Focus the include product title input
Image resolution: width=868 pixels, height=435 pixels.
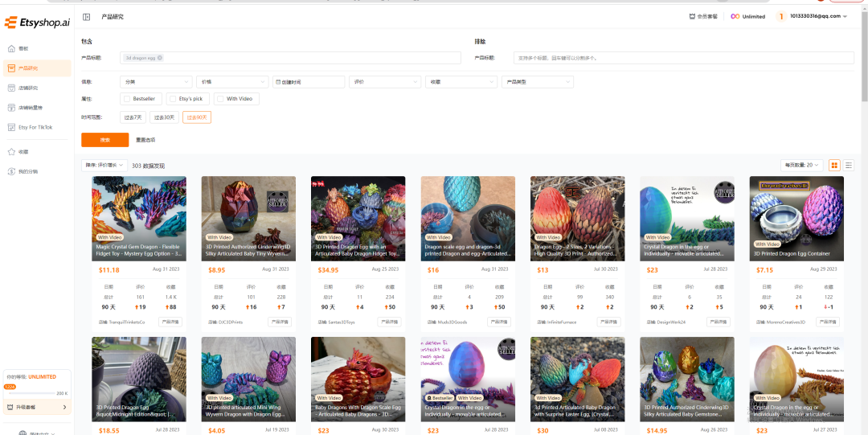point(291,58)
